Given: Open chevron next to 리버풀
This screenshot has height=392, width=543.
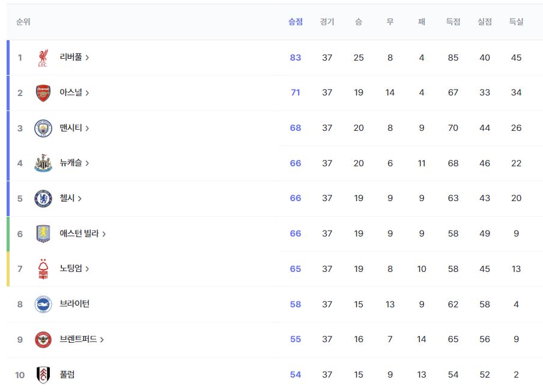Looking at the screenshot, I should pos(87,58).
